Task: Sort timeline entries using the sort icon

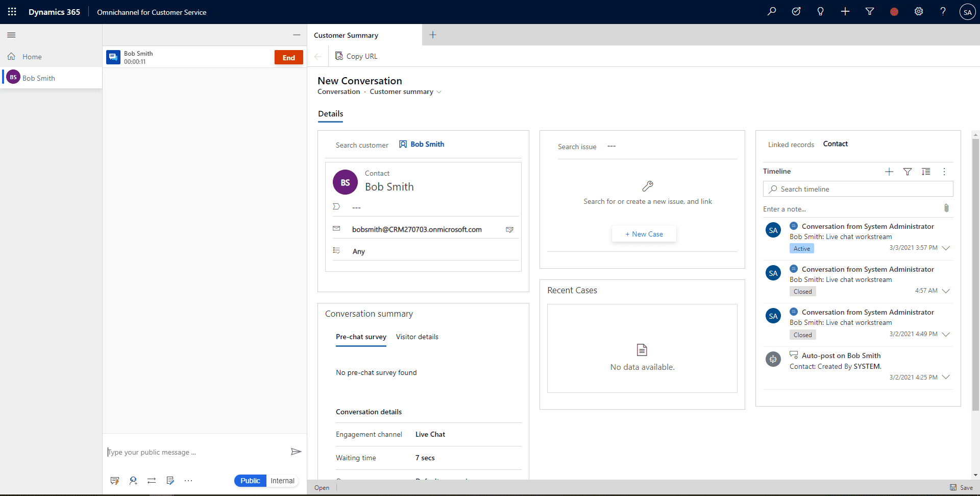Action: click(x=926, y=172)
